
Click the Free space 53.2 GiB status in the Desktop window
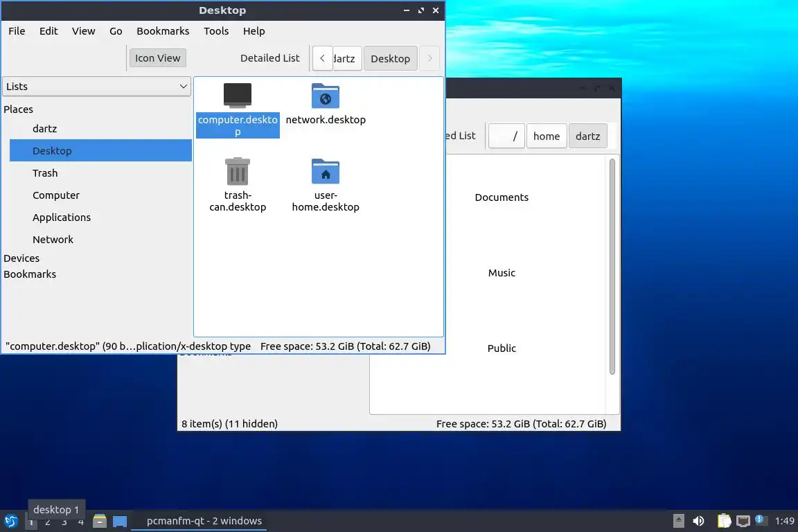346,346
